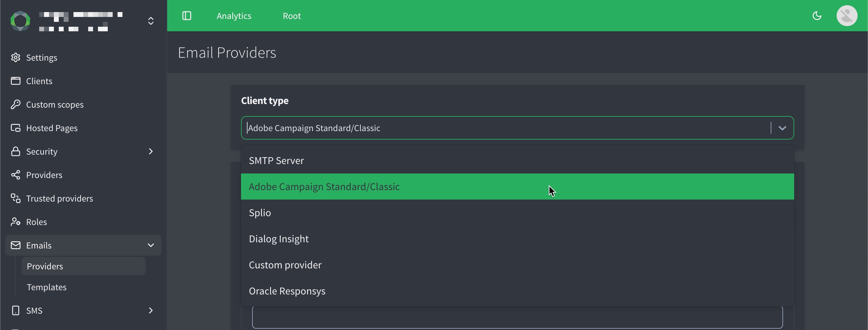Close the Client type dropdown arrow
Image resolution: width=868 pixels, height=330 pixels.
[782, 128]
